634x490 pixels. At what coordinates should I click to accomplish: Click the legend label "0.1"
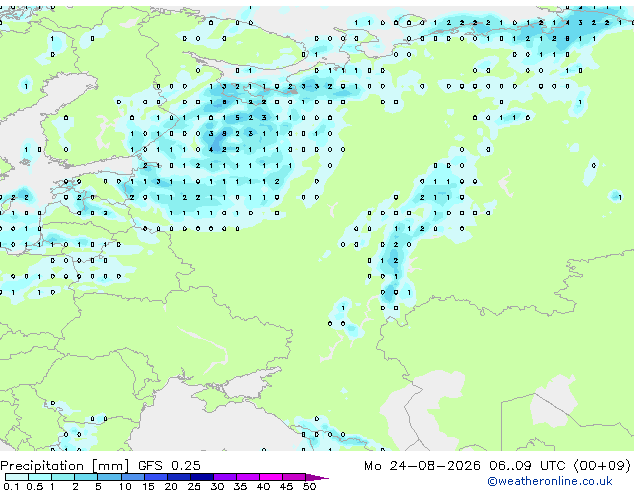tap(11, 486)
